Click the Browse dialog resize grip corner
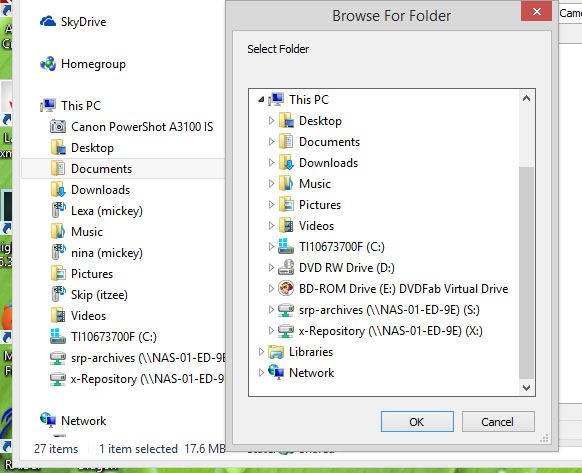Viewport: 582px width, 473px height. coord(545,439)
